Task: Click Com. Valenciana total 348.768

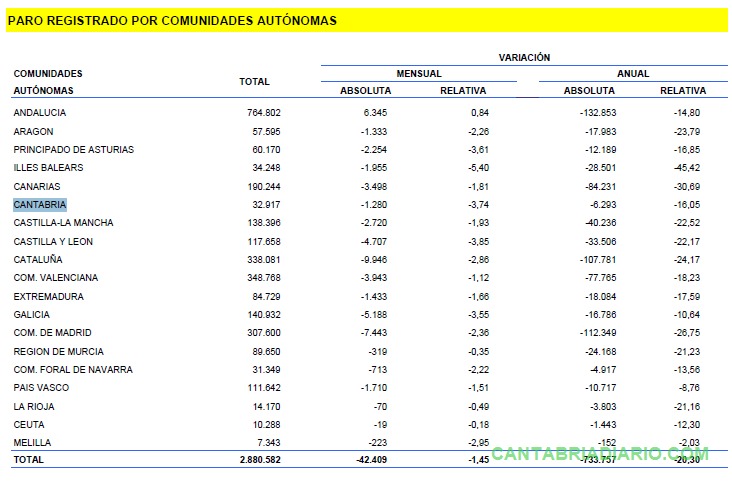Action: [264, 278]
